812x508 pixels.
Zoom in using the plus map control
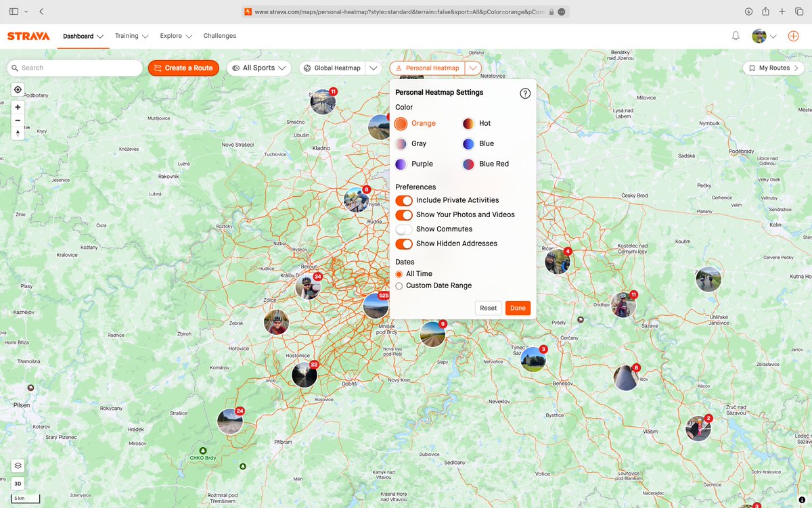coord(17,107)
